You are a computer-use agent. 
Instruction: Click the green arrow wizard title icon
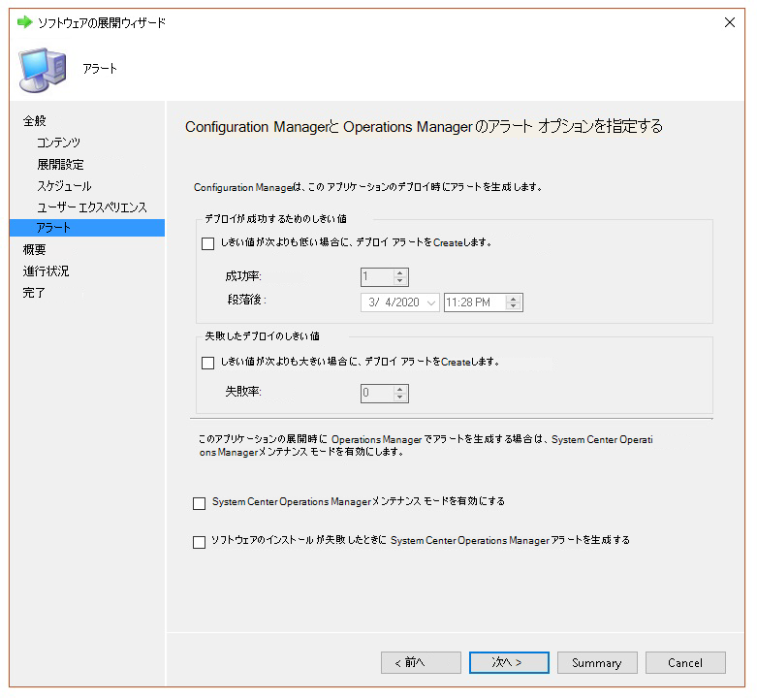pos(24,22)
